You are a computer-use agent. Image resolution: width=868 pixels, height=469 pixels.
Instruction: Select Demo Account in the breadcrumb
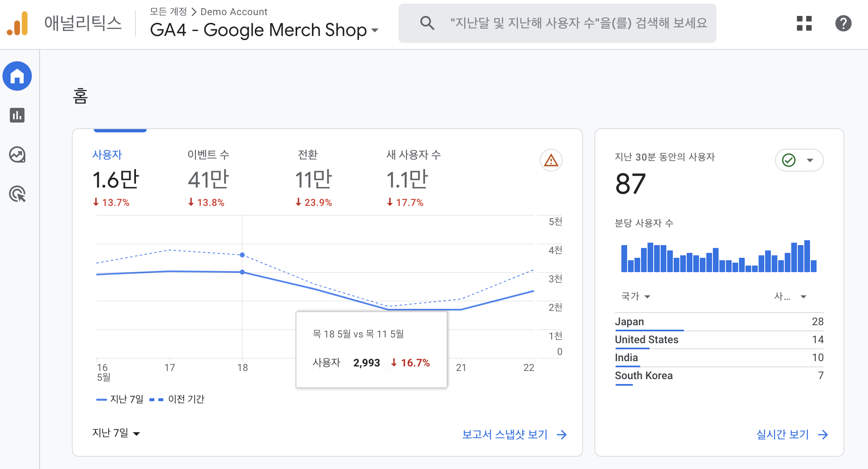[x=233, y=11]
